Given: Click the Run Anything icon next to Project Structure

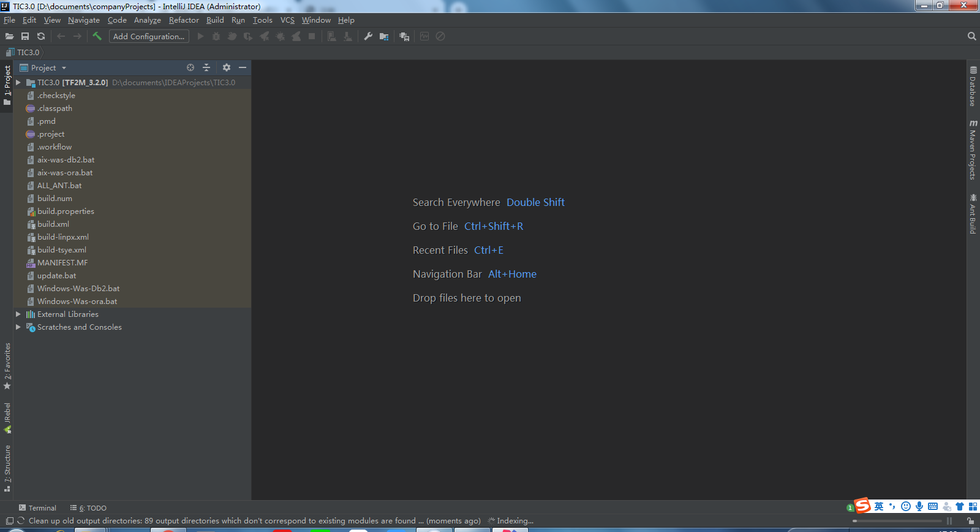Looking at the screenshot, I should click(x=404, y=37).
